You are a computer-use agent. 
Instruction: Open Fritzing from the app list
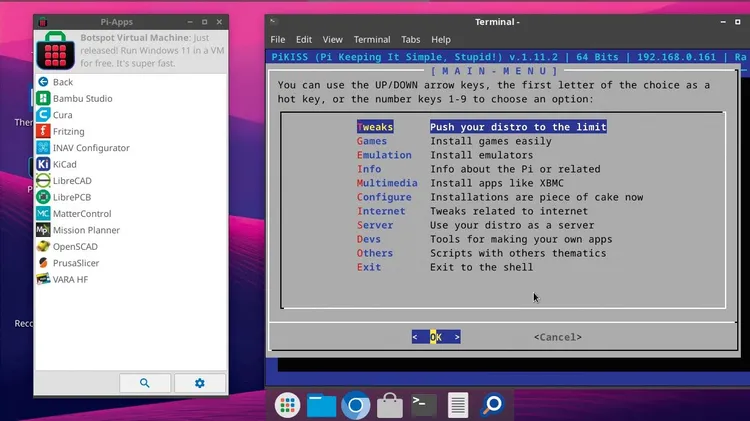point(68,131)
